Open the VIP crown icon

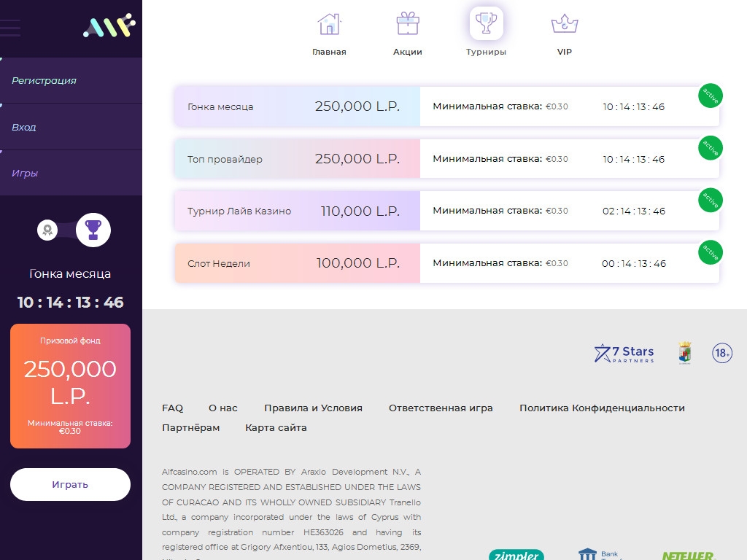coord(564,24)
